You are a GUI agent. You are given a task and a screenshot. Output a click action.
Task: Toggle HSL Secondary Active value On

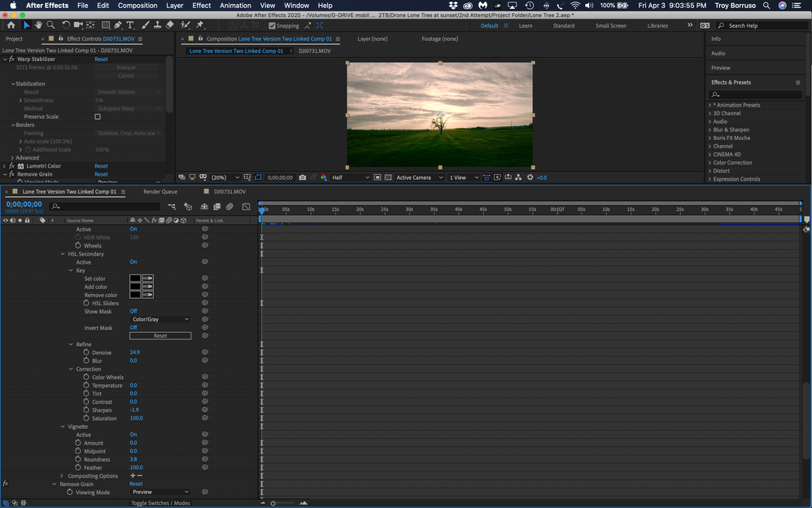(133, 262)
